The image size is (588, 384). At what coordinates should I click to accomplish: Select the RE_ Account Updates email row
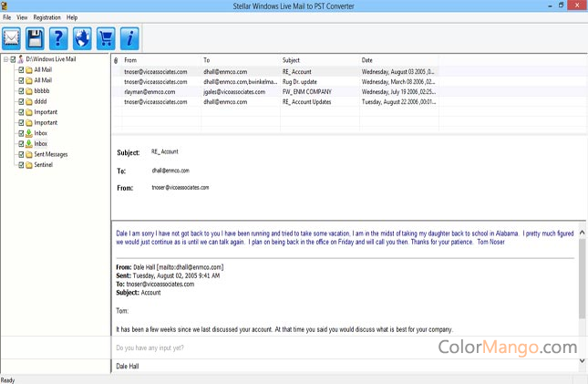click(x=275, y=102)
